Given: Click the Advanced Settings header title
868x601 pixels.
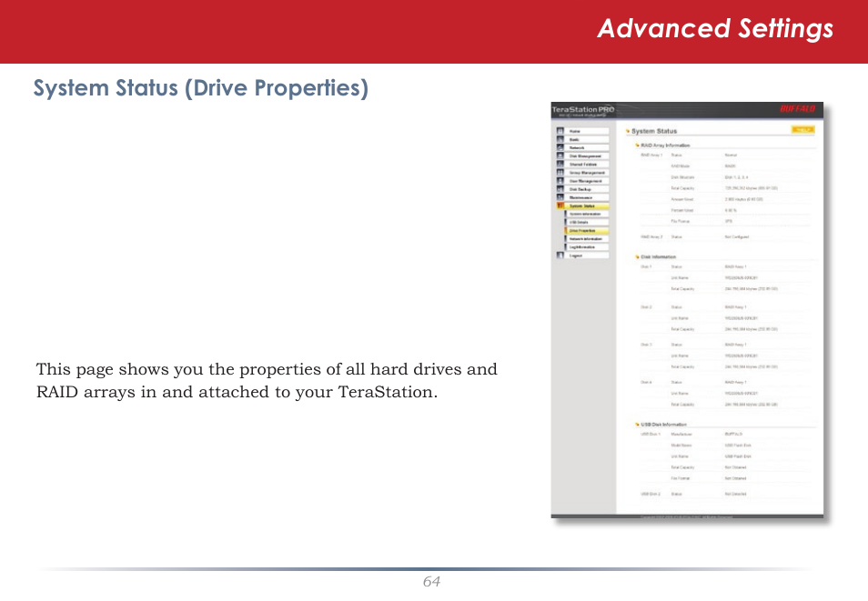Looking at the screenshot, I should point(715,29).
